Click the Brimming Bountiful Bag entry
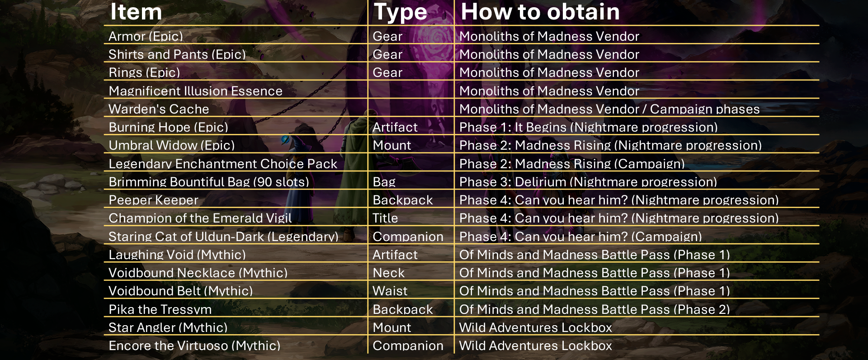This screenshot has width=868, height=360. click(x=209, y=182)
